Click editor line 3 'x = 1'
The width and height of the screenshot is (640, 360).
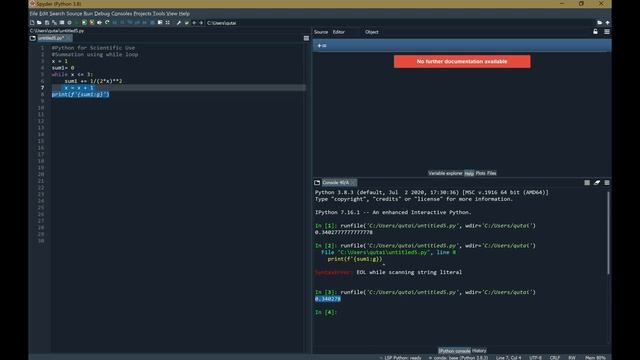pyautogui.click(x=60, y=61)
